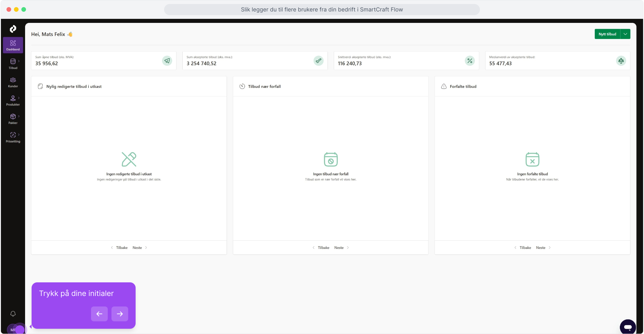Click the Ingen tilbud nær forfall message
644x334 pixels.
point(331,174)
